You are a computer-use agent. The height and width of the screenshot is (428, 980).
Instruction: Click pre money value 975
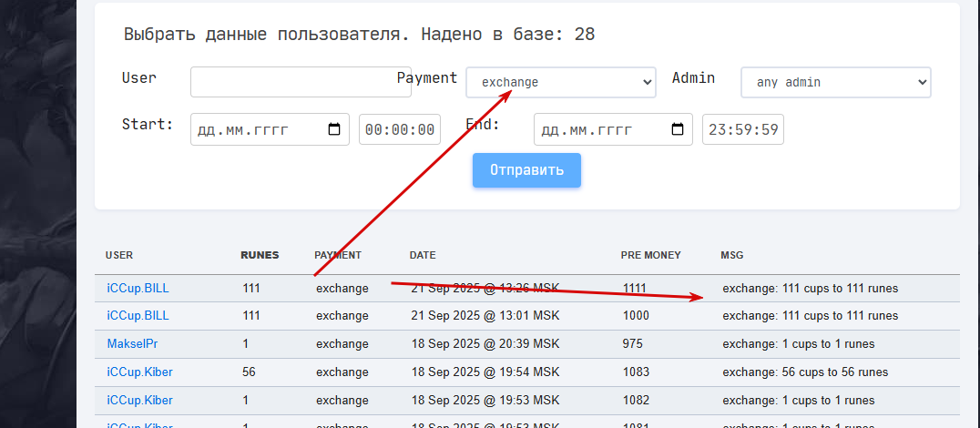(x=632, y=343)
